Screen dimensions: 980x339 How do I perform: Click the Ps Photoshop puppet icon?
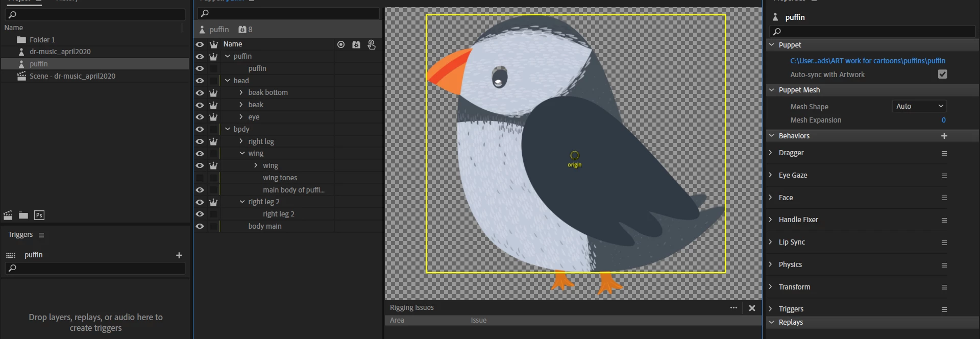coord(39,215)
